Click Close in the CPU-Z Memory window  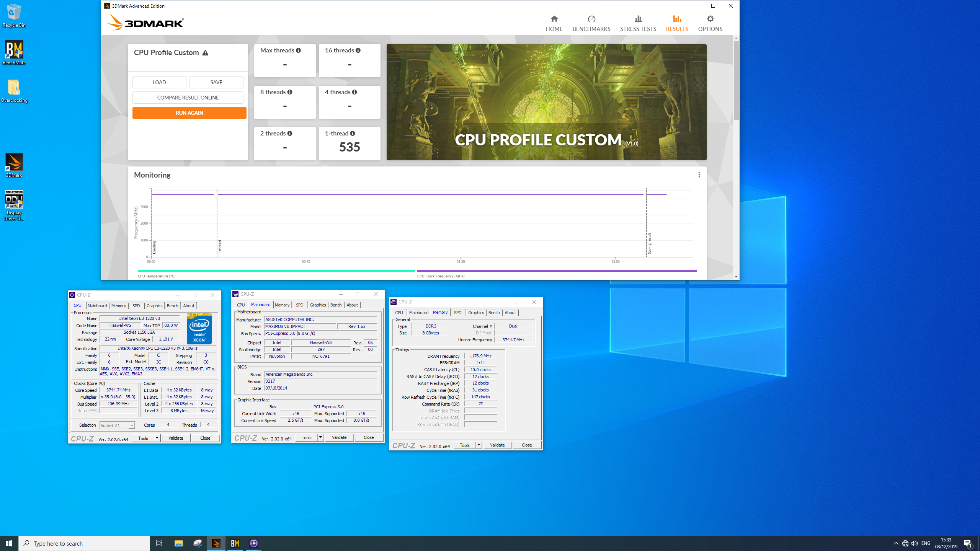coord(527,445)
